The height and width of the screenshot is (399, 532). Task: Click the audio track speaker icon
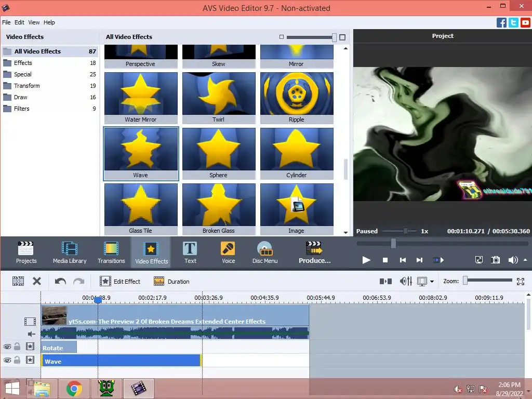(31, 334)
